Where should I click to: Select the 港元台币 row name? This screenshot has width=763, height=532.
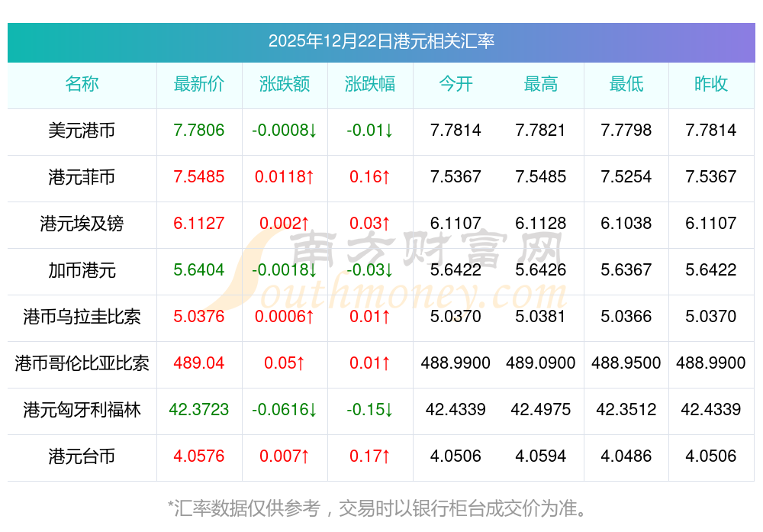pos(82,456)
